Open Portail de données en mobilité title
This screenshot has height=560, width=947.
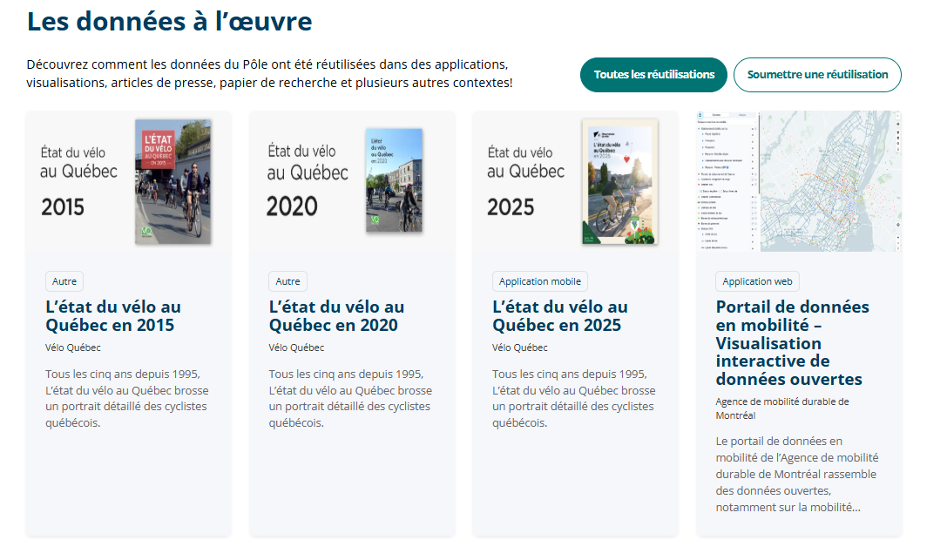point(793,343)
